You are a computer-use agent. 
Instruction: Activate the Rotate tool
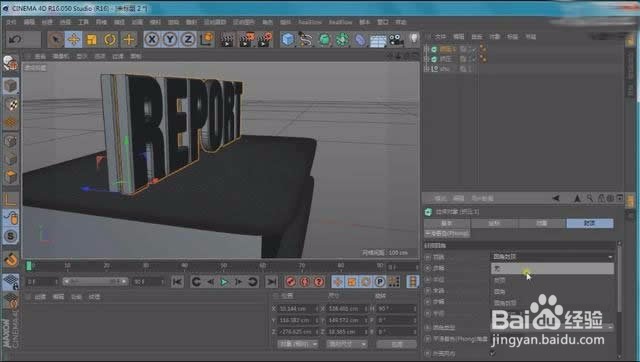point(110,40)
